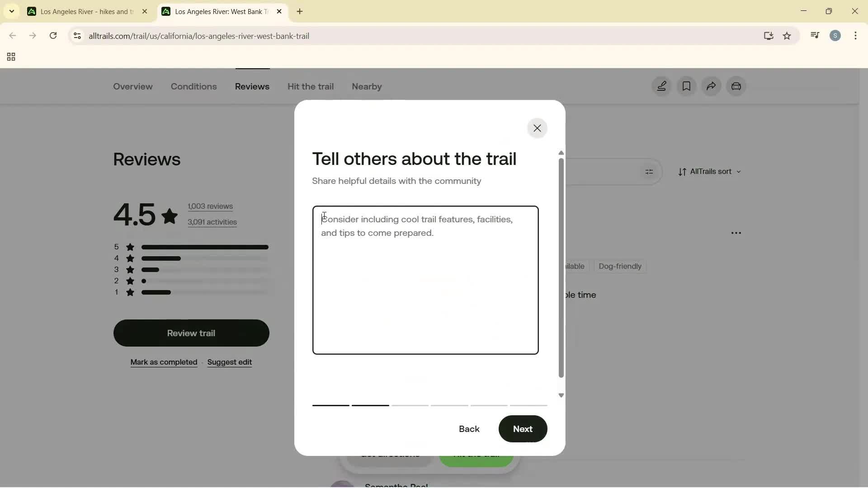Type in the trail review text box
868x488 pixels.
pyautogui.click(x=425, y=280)
